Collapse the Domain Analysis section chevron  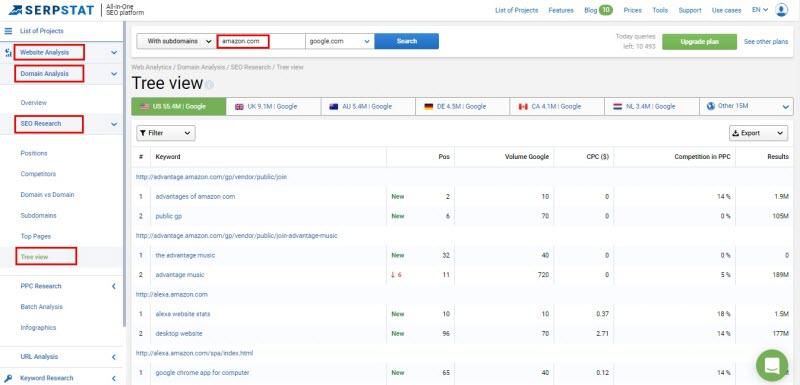pos(114,74)
